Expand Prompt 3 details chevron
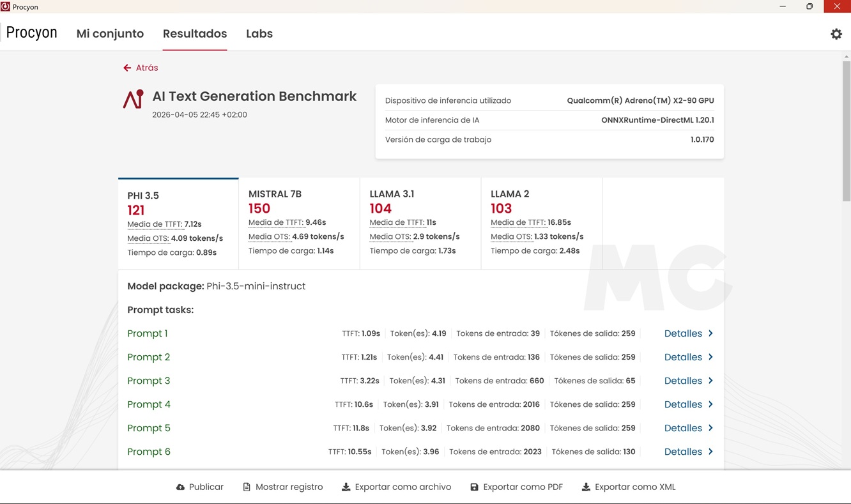This screenshot has height=504, width=851. tap(710, 381)
